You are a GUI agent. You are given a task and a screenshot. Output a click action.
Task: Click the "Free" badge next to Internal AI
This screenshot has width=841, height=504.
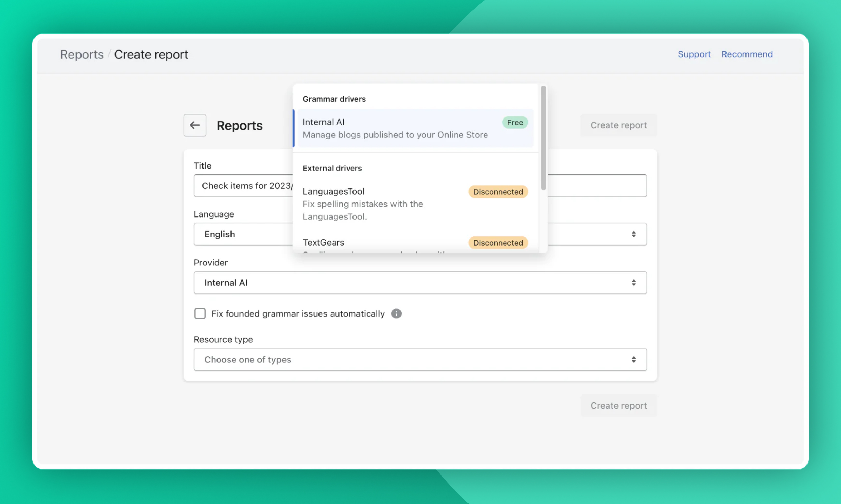[x=515, y=122]
